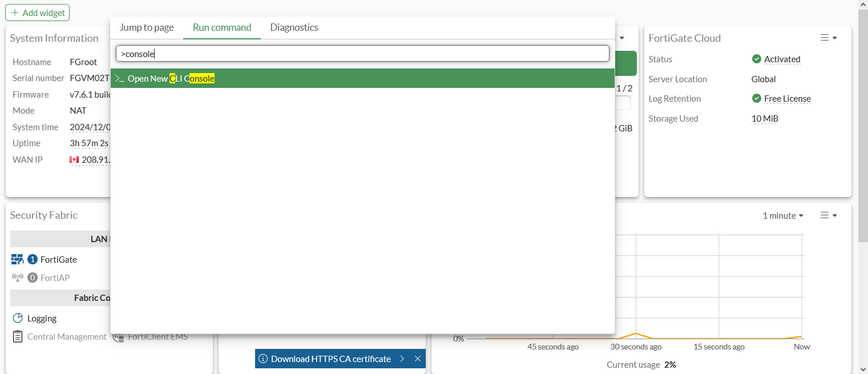Click the Add widget button
The width and height of the screenshot is (868, 374).
38,13
